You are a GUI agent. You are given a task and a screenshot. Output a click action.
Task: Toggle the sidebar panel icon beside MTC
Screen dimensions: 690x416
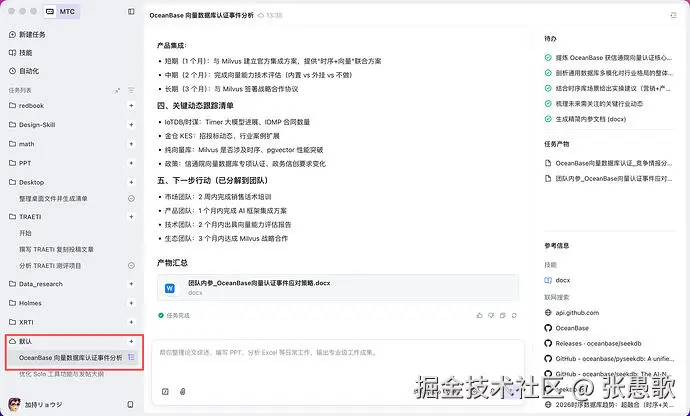131,11
